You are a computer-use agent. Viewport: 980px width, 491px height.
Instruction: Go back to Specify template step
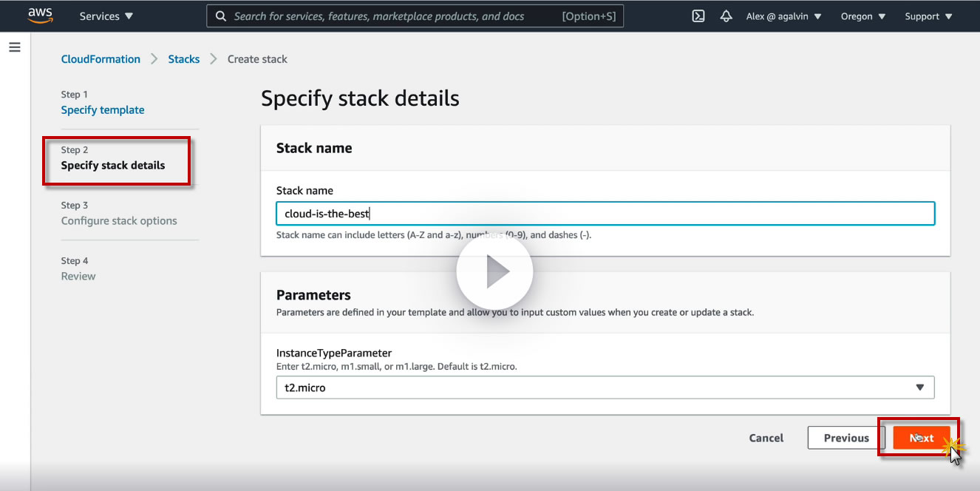[x=103, y=110]
